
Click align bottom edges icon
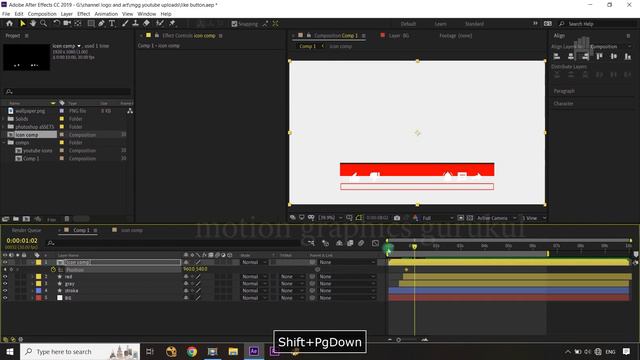[x=628, y=56]
